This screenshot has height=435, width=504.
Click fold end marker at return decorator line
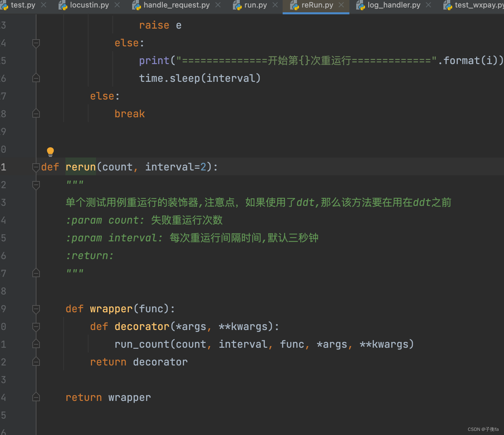coord(36,362)
